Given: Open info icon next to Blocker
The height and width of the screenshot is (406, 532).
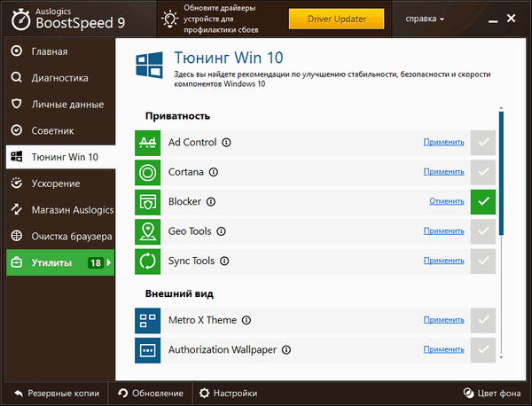Looking at the screenshot, I should (211, 202).
